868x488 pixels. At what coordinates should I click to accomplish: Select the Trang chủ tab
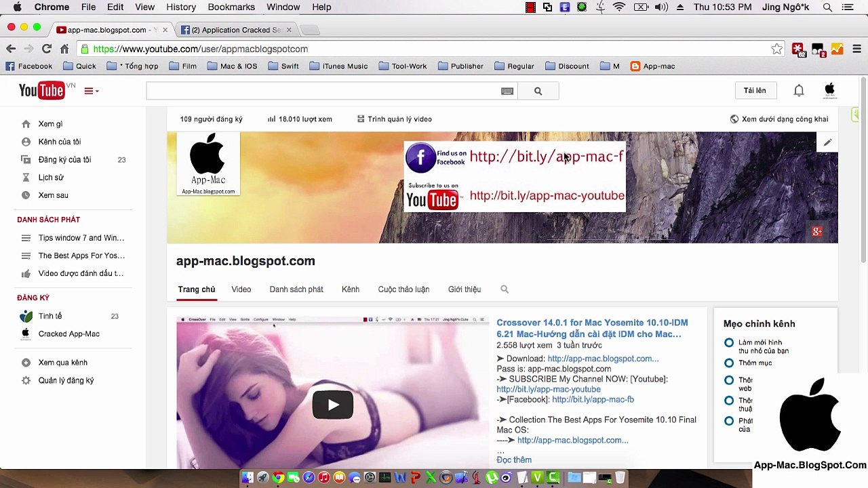197,289
